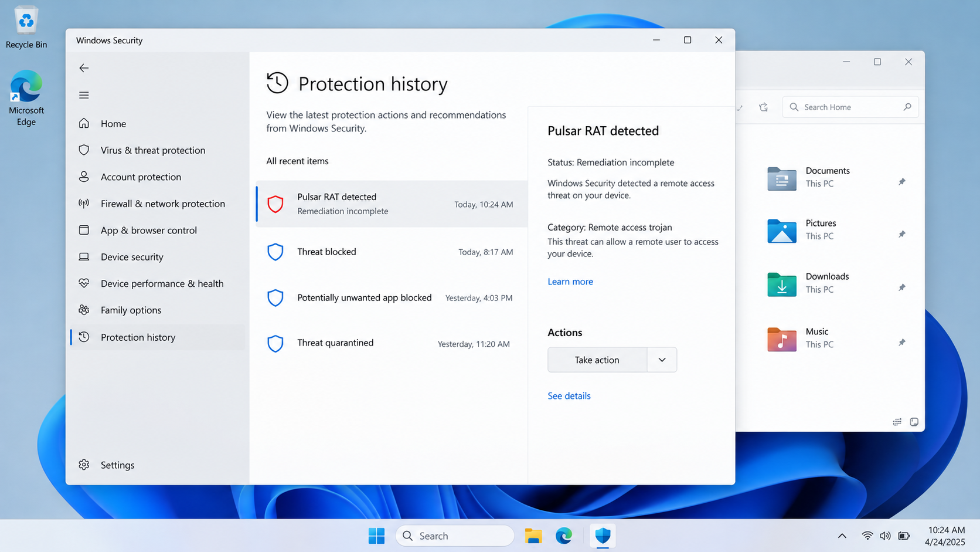Click the Microsoft Edge desktop shortcut
980x552 pixels.
tap(26, 99)
